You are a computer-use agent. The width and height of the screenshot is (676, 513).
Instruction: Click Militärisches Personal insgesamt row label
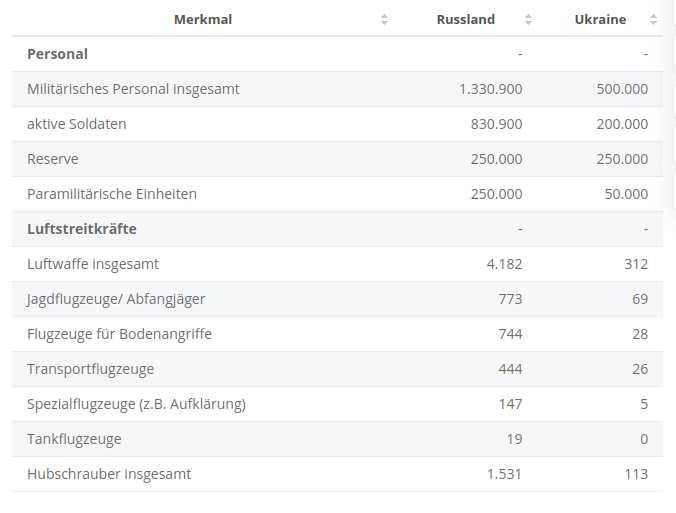tap(133, 89)
